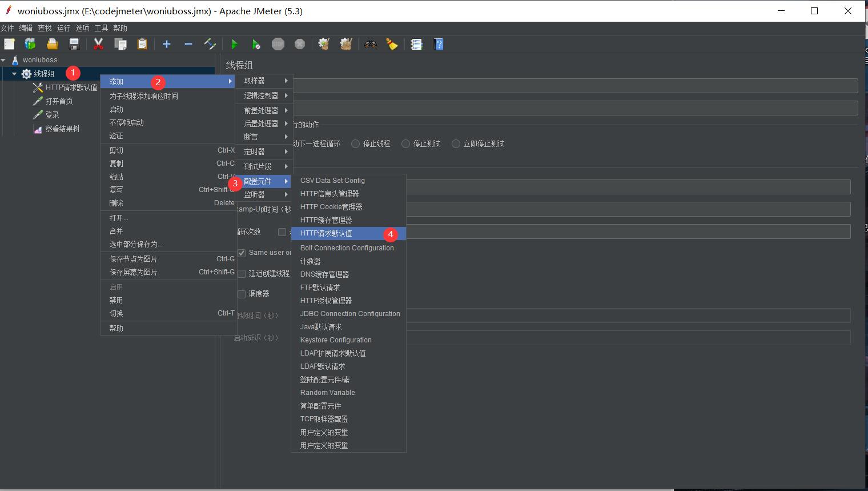Click the thread group name input field
This screenshot has width=868, height=491.
[x=575, y=86]
